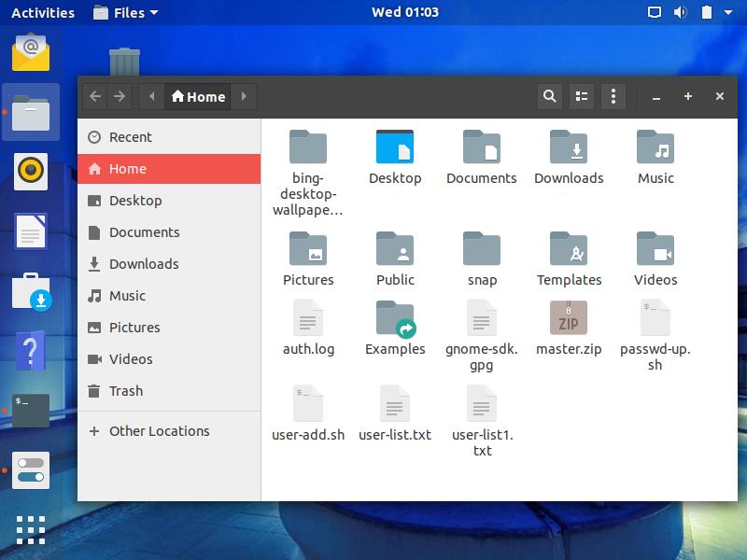
Task: Click the volume icon in the top bar
Action: pyautogui.click(x=680, y=12)
